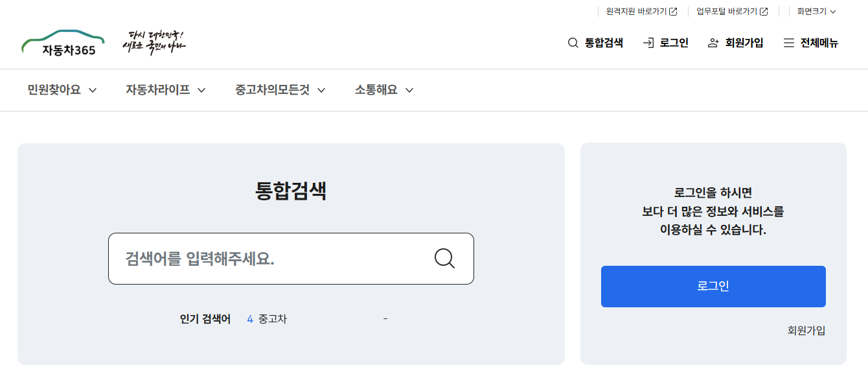The image size is (868, 376).
Task: Expand the 자동차라이프 dropdown chevron
Action: coord(203,90)
